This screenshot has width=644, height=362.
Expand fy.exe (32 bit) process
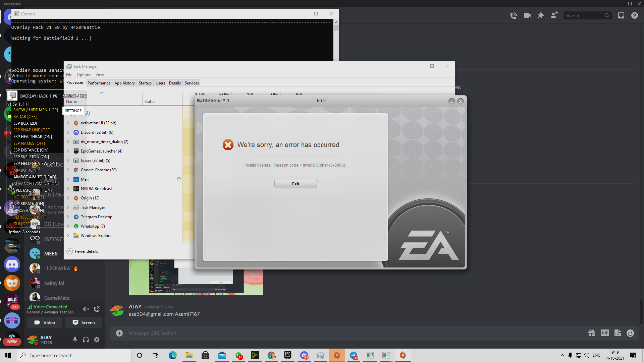click(x=68, y=161)
